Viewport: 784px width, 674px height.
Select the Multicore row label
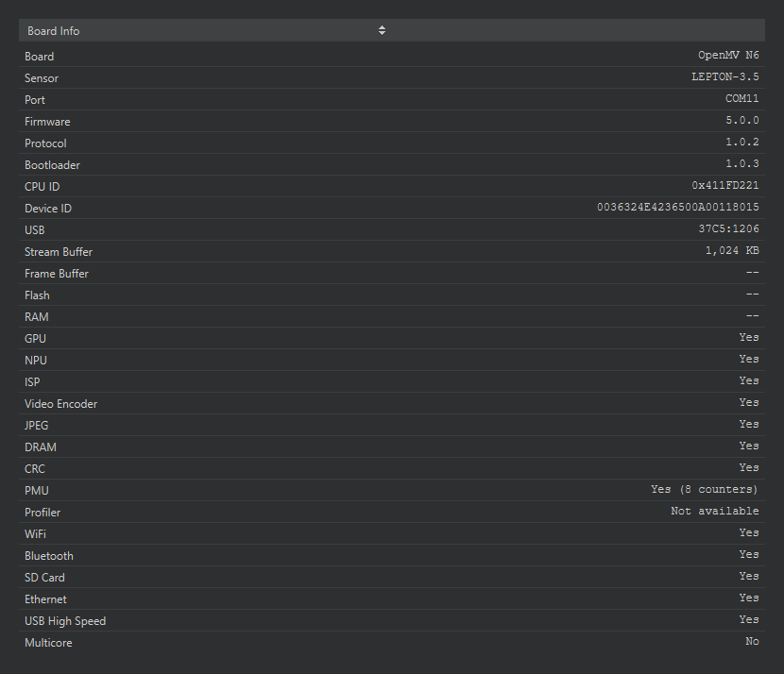48,643
